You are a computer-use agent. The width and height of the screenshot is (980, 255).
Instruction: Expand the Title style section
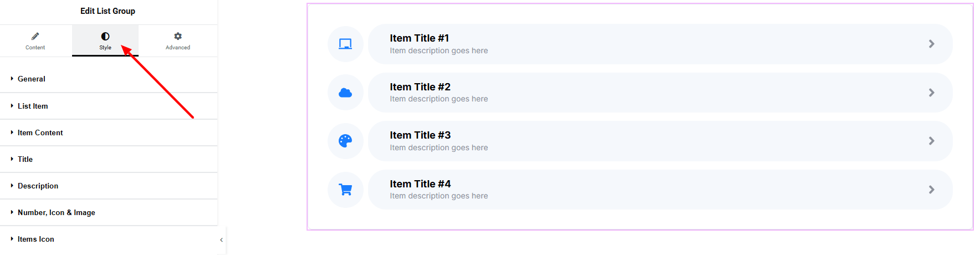(x=25, y=159)
